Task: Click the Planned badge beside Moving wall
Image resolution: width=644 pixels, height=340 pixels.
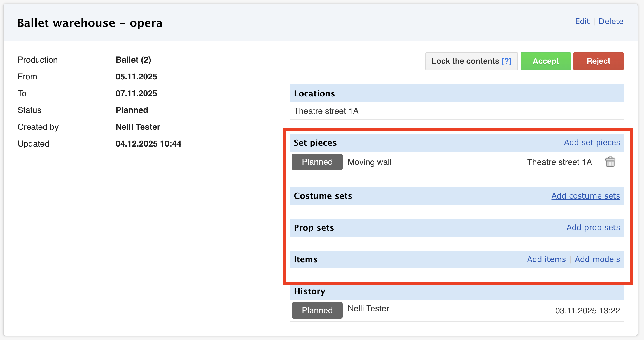Action: click(x=317, y=162)
